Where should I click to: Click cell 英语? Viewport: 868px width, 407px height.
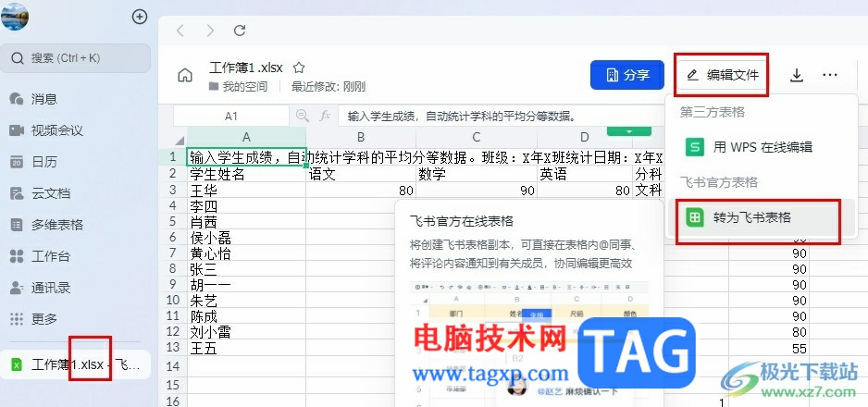(x=585, y=174)
